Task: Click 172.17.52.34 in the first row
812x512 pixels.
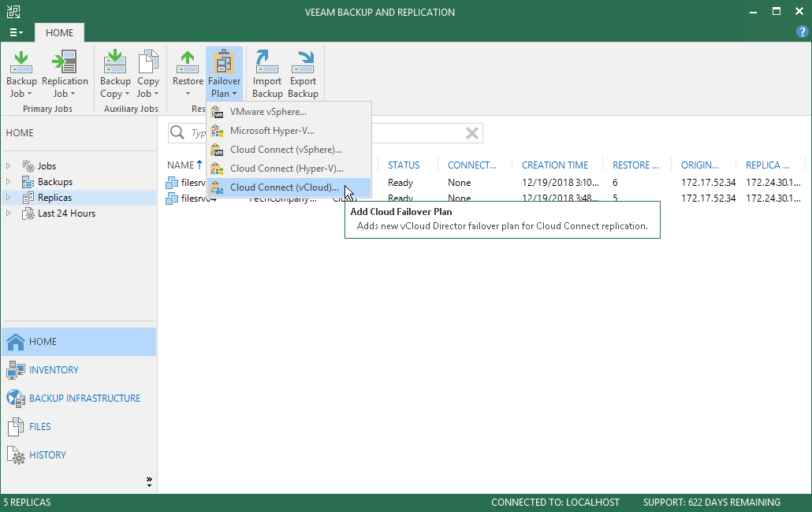Action: click(708, 183)
